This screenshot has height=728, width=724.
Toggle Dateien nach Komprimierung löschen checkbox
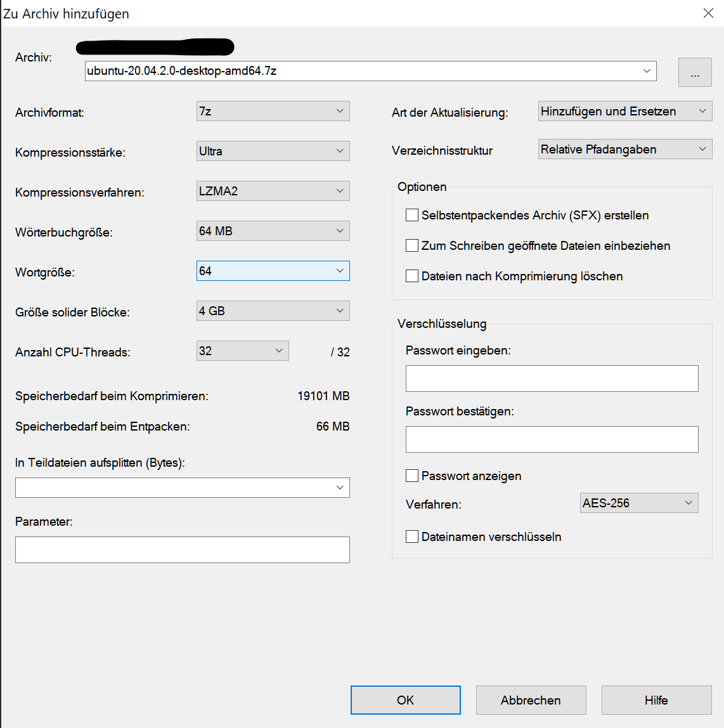click(x=412, y=276)
